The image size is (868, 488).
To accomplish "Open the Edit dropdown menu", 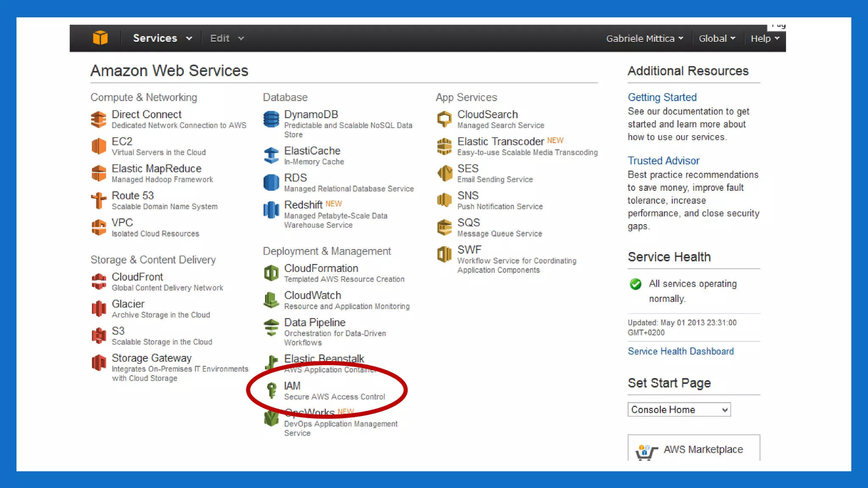I will [227, 38].
